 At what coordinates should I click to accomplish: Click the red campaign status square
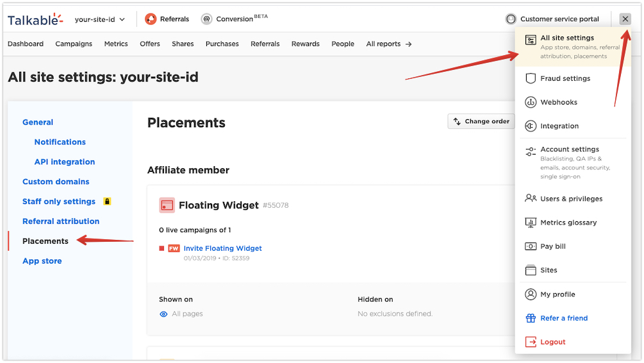tap(162, 248)
